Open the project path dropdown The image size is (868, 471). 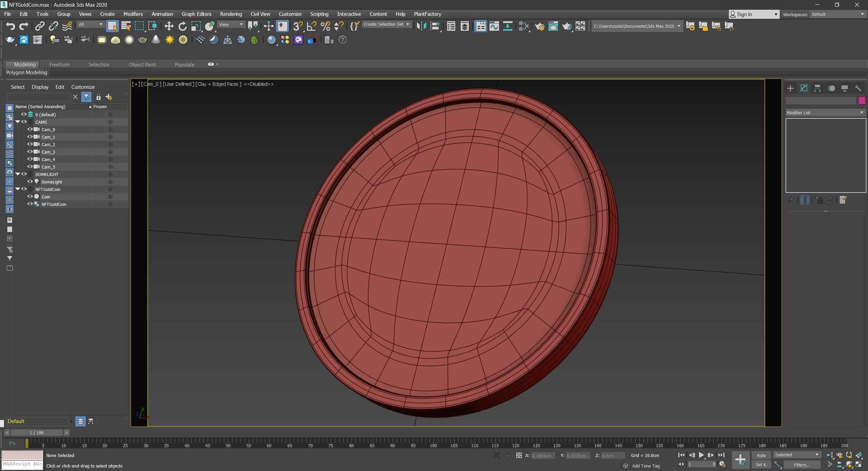point(637,26)
